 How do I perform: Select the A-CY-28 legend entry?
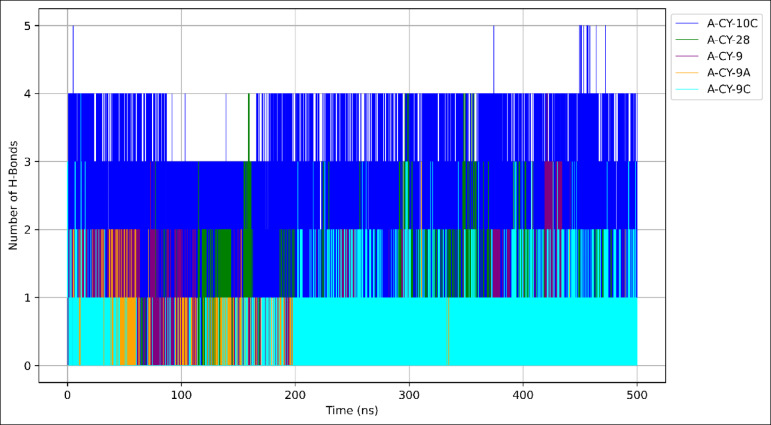pyautogui.click(x=729, y=40)
